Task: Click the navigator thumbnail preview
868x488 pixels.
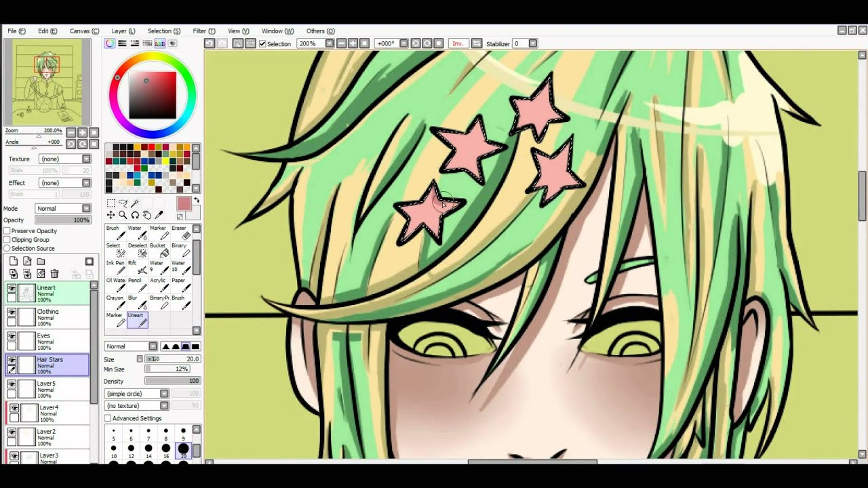Action: [x=47, y=82]
